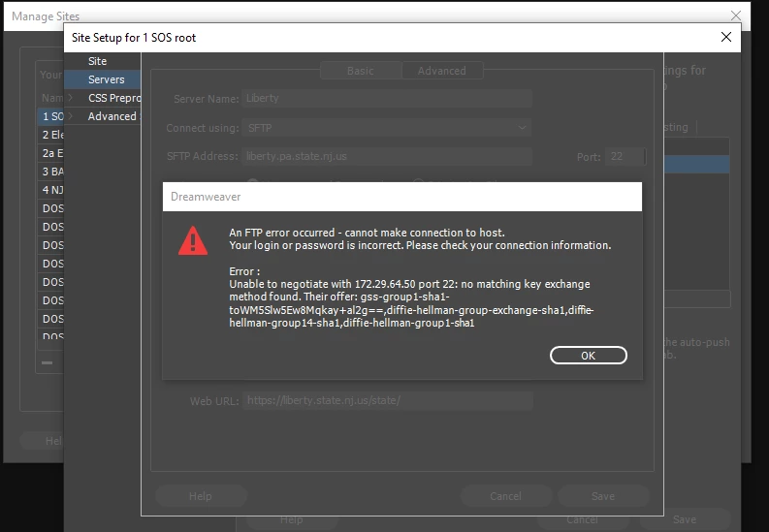Screen dimensions: 769x532
Task: Click OK in the Dreamweaver error dialog
Action: (588, 356)
